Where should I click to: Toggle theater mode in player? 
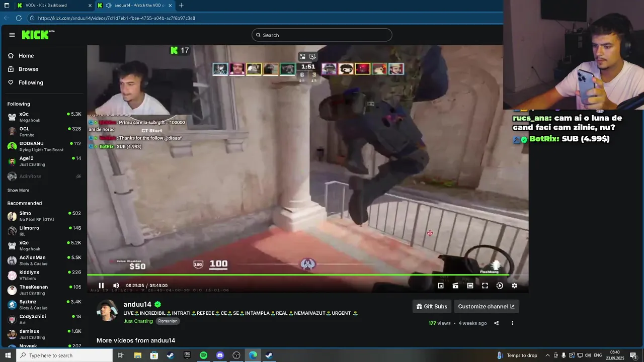tap(470, 286)
